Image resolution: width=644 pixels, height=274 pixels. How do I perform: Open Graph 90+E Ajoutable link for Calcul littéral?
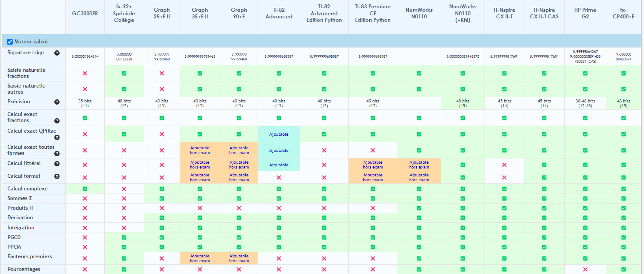[239, 165]
